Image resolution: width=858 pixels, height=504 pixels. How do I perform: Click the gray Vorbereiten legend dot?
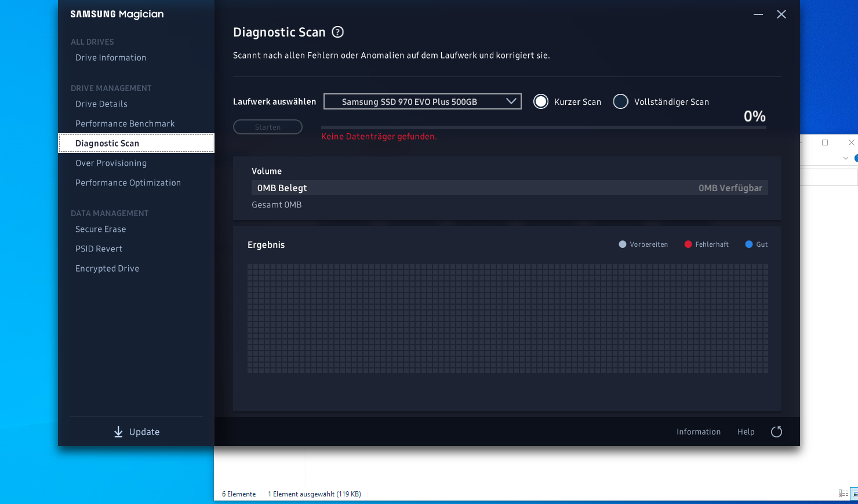pos(623,244)
